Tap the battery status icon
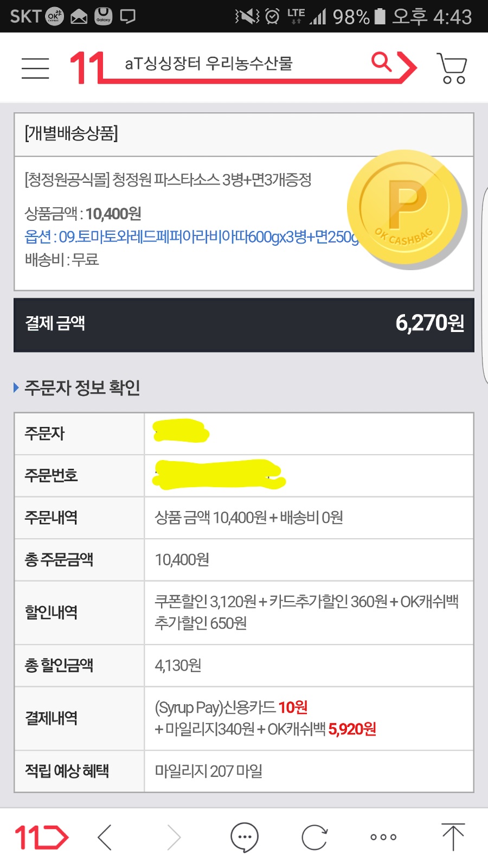The width and height of the screenshot is (488, 868). [380, 16]
